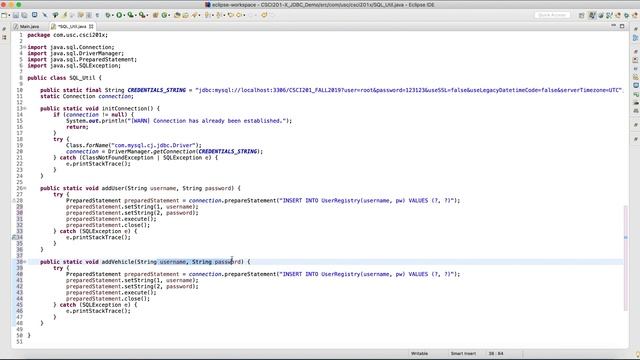This screenshot has width=640, height=360.
Task: Click "import java.sql.DriverManager;" line
Action: (76, 53)
